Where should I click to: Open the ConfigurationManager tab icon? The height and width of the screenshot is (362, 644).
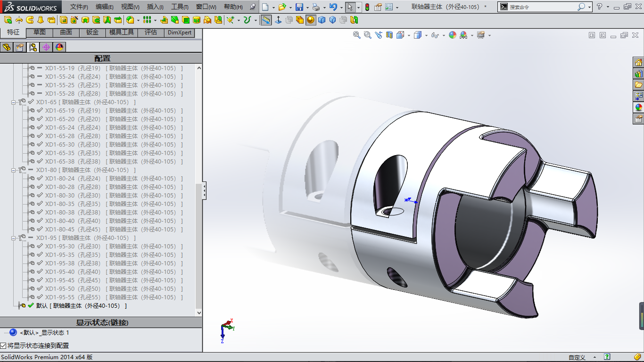(x=33, y=47)
